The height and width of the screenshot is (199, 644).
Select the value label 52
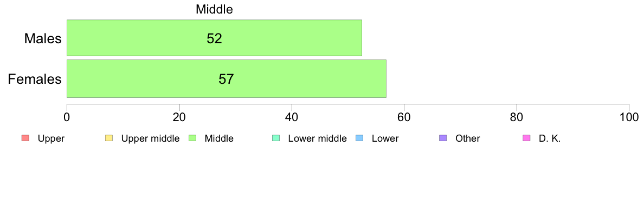(214, 38)
